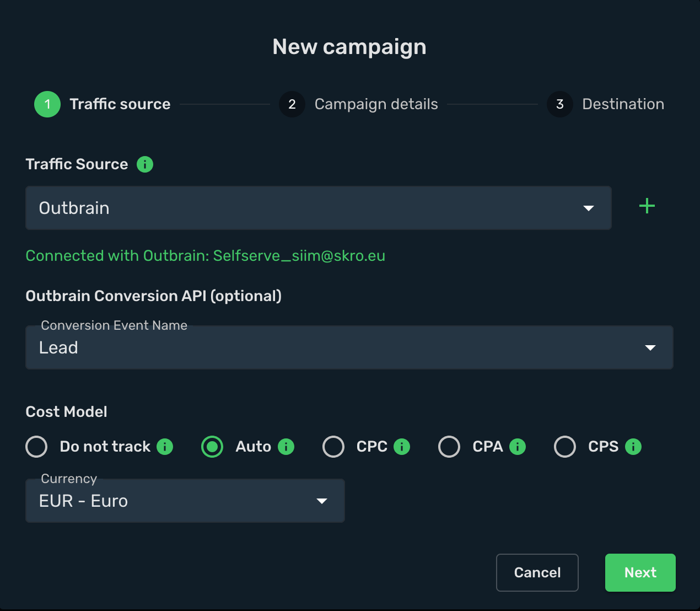Click the Cancel button

click(x=537, y=572)
